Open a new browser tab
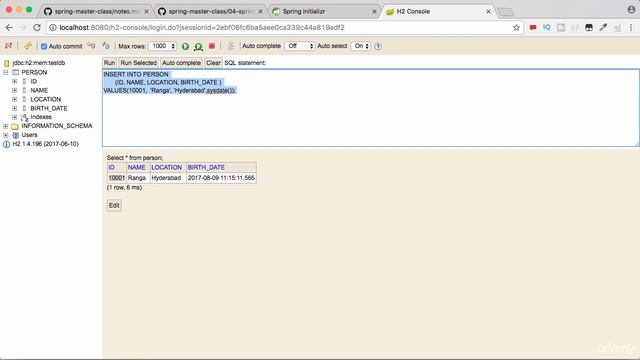The height and width of the screenshot is (360, 640). click(x=506, y=12)
